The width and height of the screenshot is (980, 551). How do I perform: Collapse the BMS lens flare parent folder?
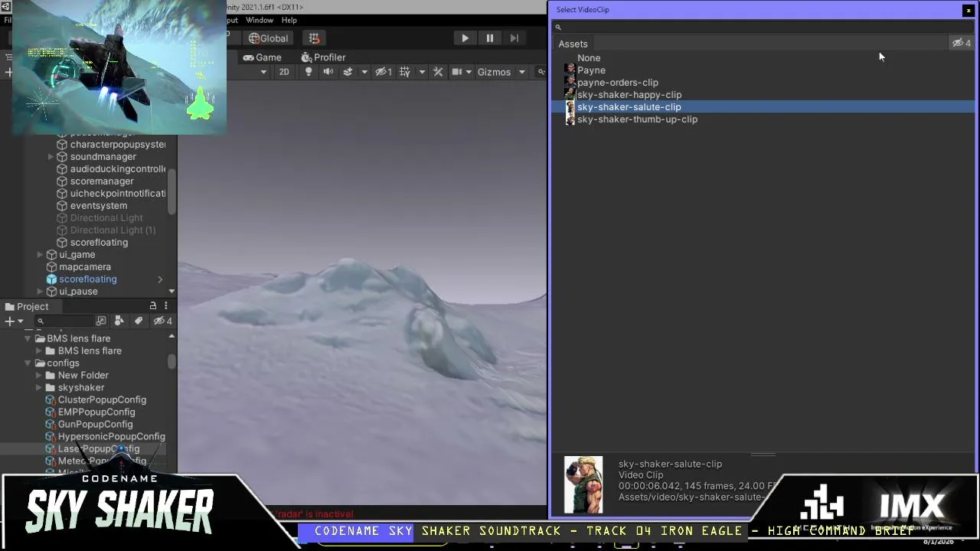[28, 339]
